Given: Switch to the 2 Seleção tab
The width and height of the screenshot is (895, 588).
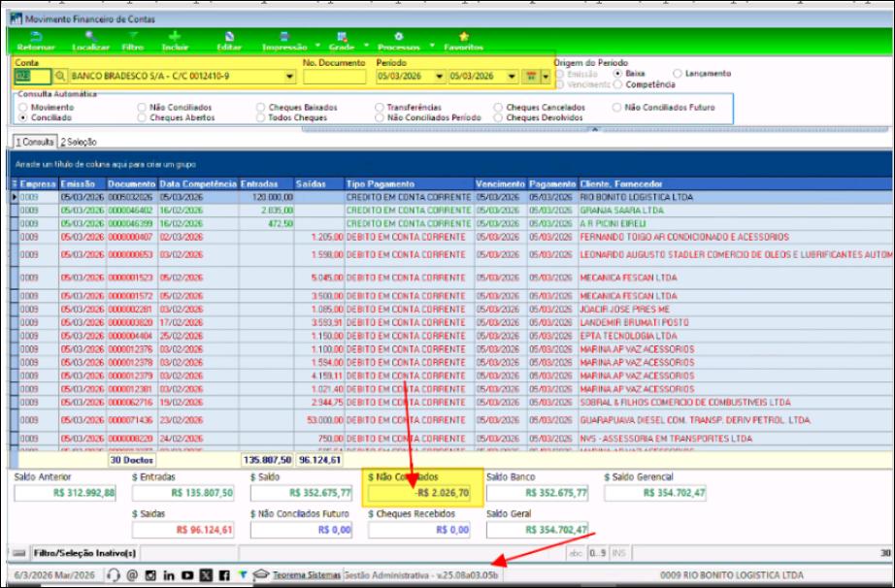Looking at the screenshot, I should click(79, 142).
